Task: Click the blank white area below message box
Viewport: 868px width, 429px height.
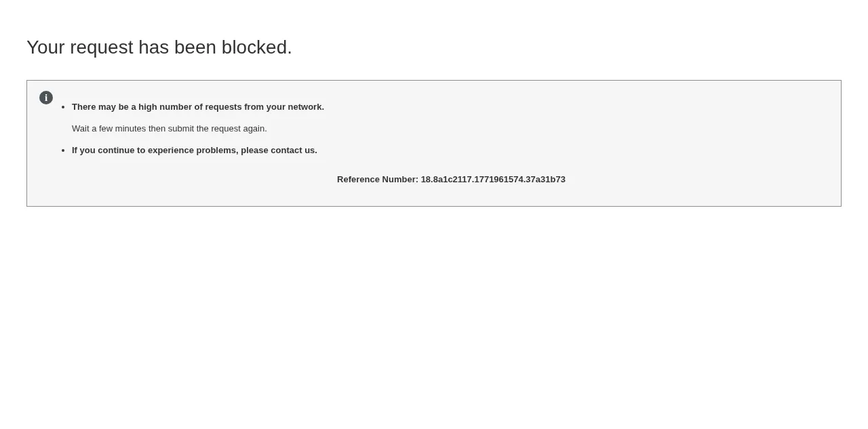Action: 434,319
